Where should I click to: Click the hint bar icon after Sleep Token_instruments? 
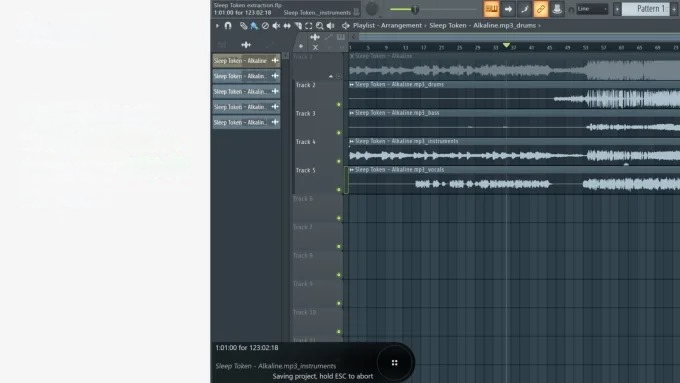(356, 12)
